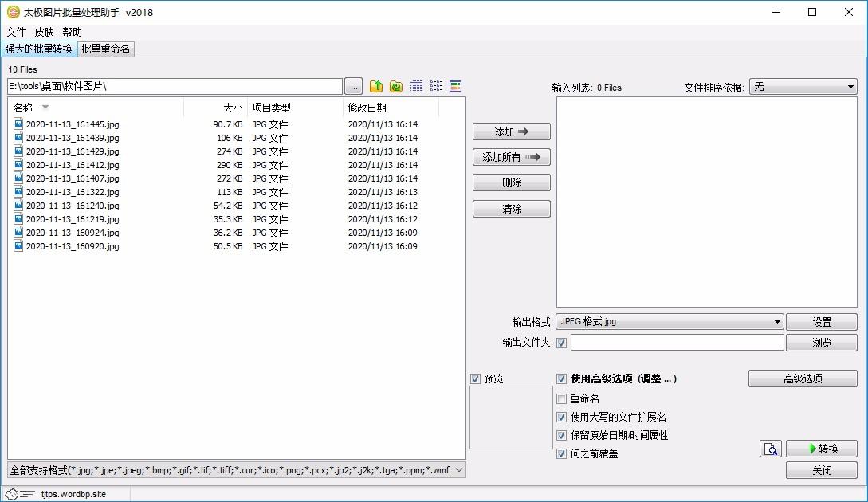This screenshot has height=502, width=868.
Task: Open the 皮肤 menu
Action: click(44, 32)
